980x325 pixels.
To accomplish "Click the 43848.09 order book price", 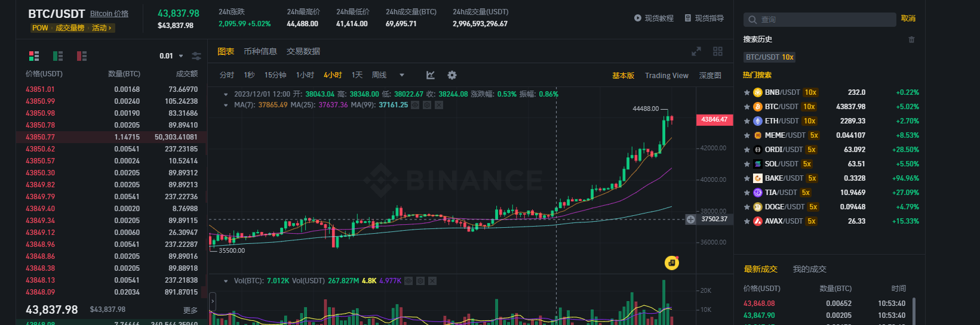I will (x=40, y=292).
